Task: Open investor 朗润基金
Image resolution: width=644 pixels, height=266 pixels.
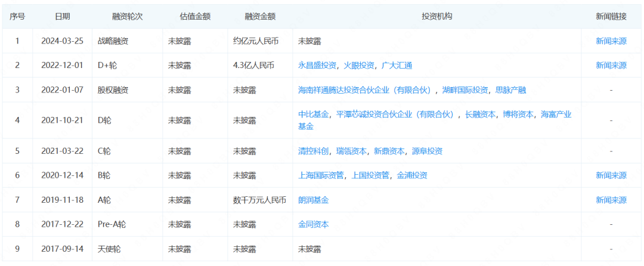Action: tap(314, 200)
